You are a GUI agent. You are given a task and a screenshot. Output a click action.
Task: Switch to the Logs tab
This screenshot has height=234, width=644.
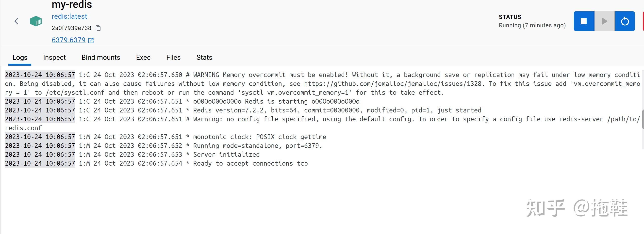(x=20, y=57)
